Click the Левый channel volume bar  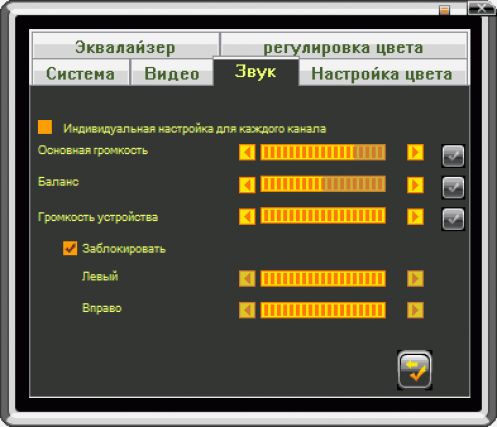pyautogui.click(x=323, y=279)
